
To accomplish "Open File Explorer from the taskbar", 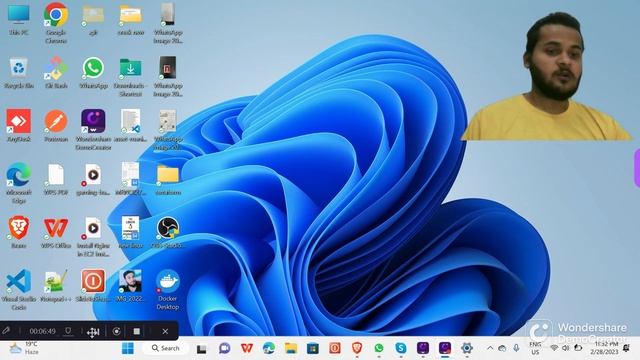I will tap(291, 348).
